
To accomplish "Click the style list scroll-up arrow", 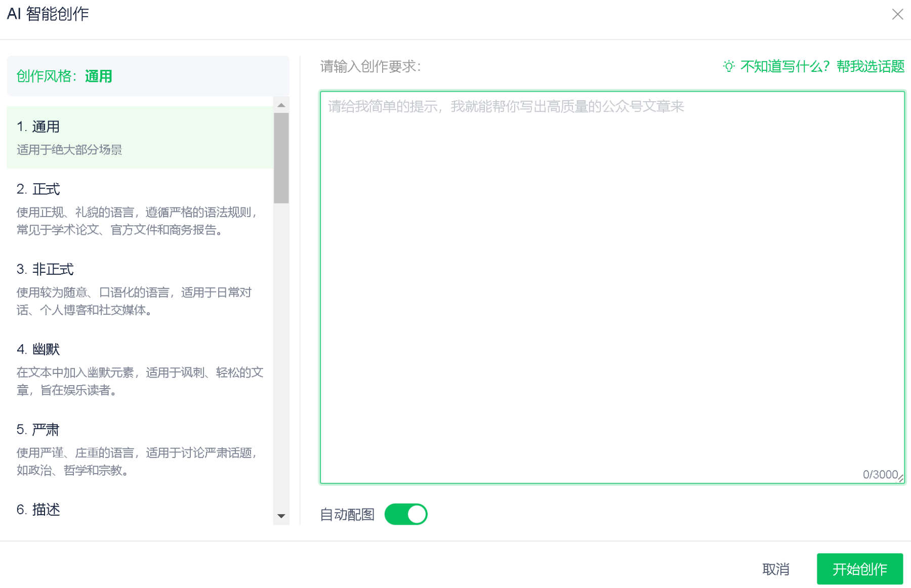I will click(x=281, y=105).
